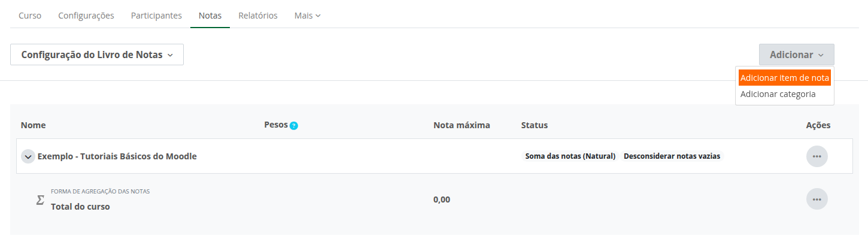Screen dimensions: 868x245
Task: Choose Adicionar categoria option
Action: (778, 94)
